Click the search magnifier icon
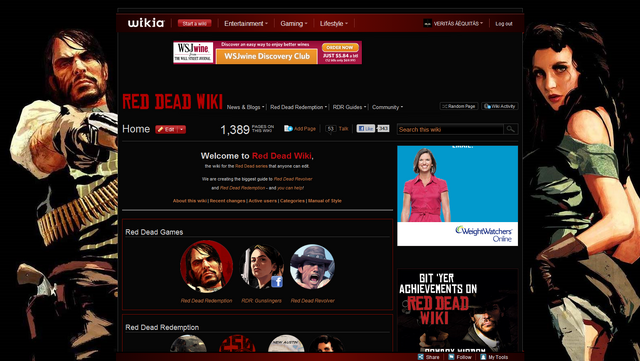 [x=511, y=129]
